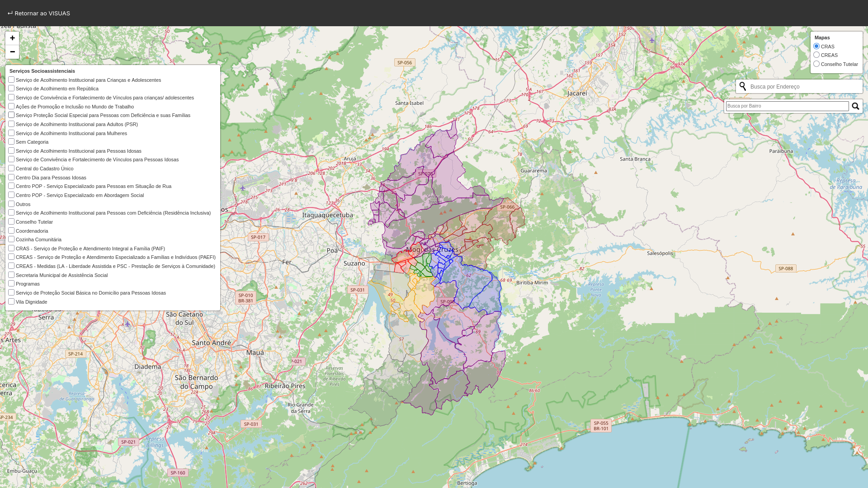
Task: Zoom out on the map
Action: click(x=12, y=52)
